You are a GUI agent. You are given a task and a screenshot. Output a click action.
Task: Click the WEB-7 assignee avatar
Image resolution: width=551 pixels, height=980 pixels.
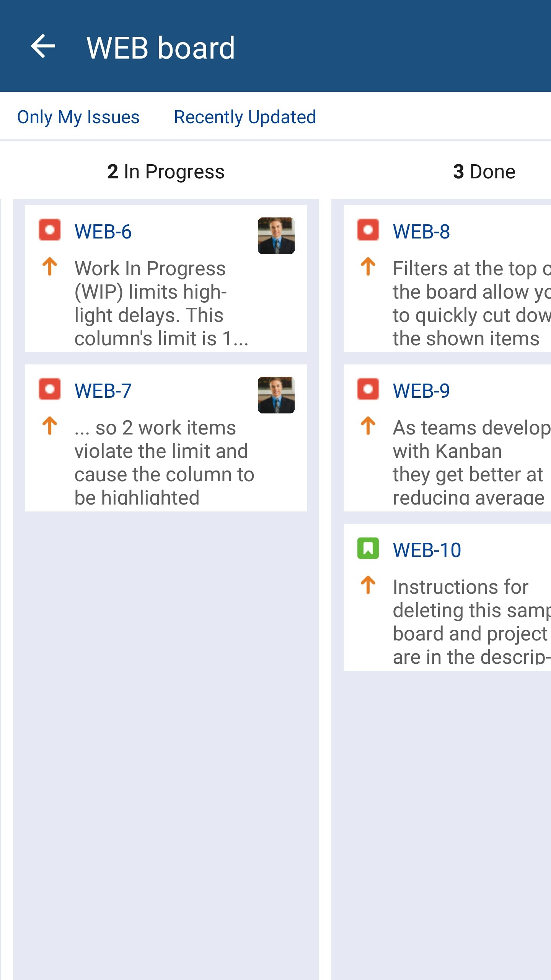tap(276, 395)
